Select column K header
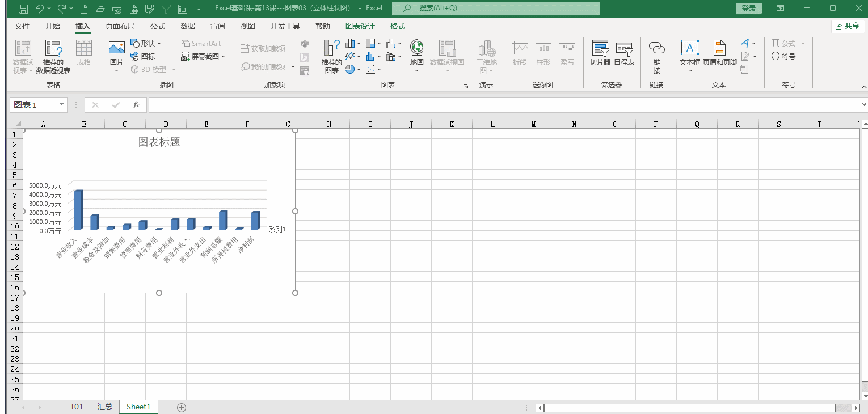 pyautogui.click(x=452, y=124)
